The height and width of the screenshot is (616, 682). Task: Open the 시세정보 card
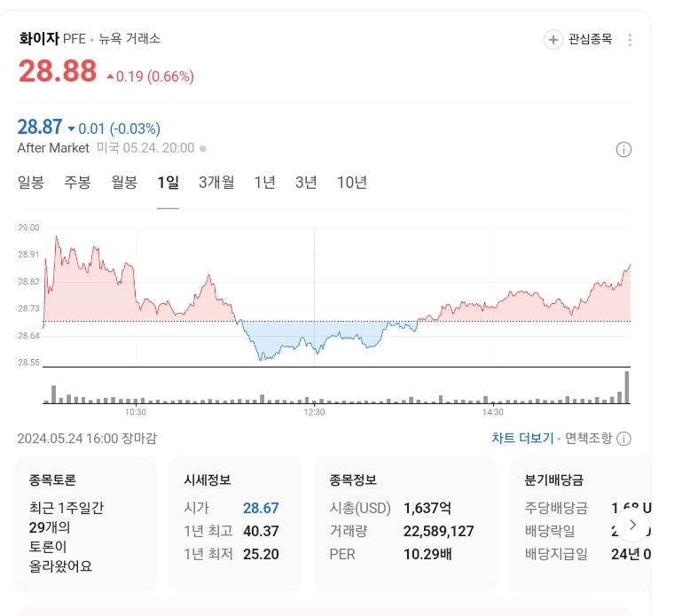235,525
